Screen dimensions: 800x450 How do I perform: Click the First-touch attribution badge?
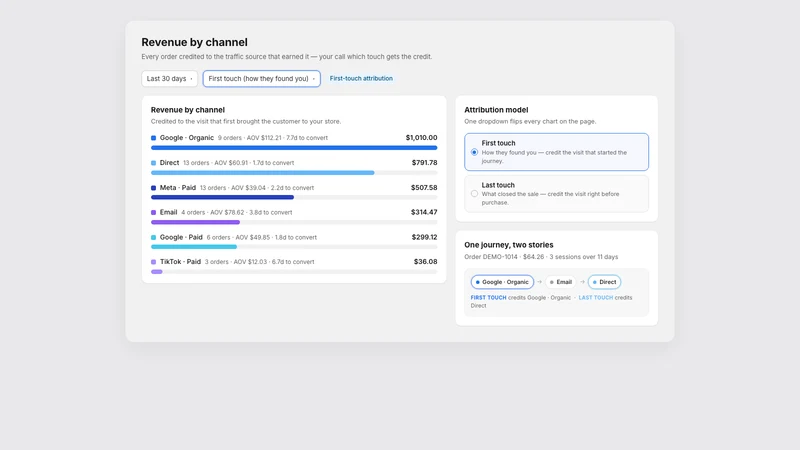coord(361,79)
